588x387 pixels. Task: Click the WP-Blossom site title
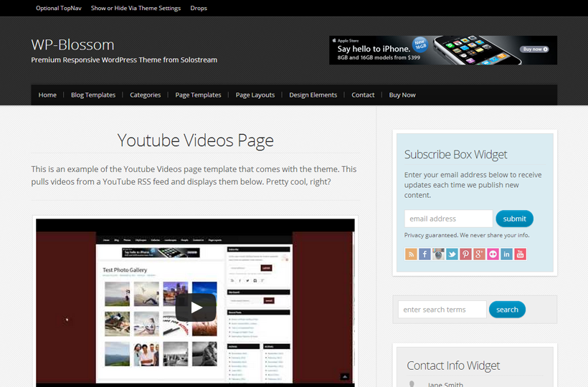[72, 44]
